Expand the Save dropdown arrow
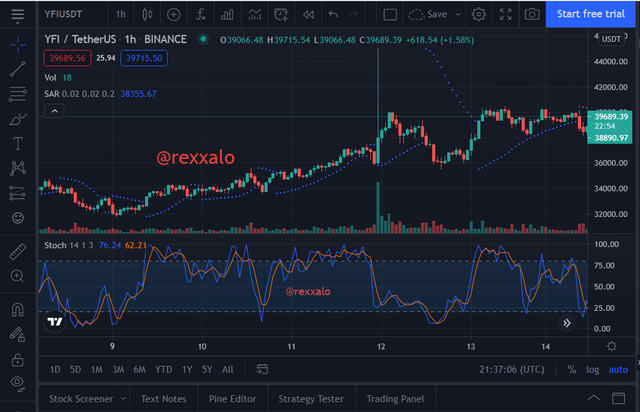This screenshot has width=640, height=412. coord(458,14)
